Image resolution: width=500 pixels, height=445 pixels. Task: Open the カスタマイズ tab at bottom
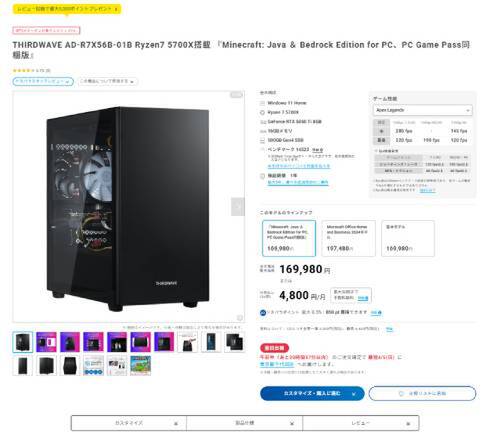(129, 423)
